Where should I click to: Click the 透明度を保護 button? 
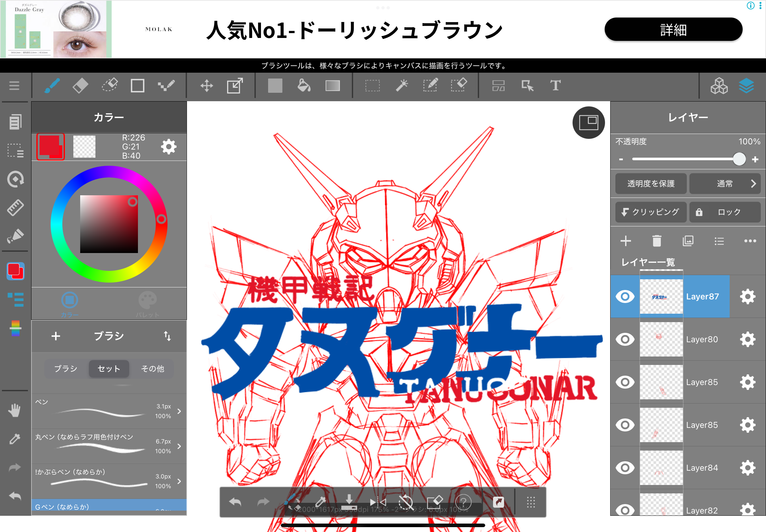pyautogui.click(x=651, y=184)
